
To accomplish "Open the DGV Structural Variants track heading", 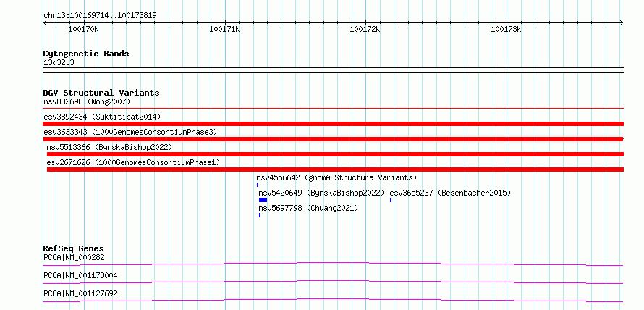I will click(101, 93).
